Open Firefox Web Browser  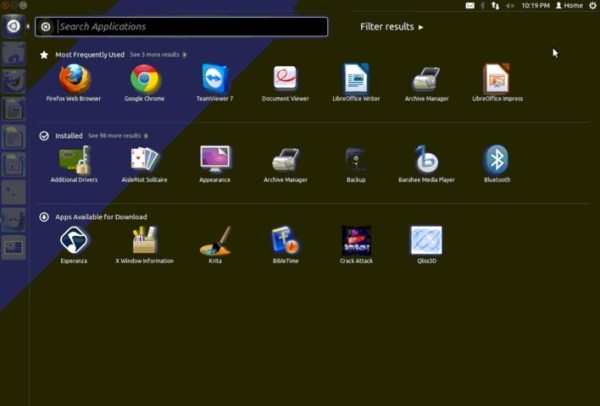coord(74,78)
